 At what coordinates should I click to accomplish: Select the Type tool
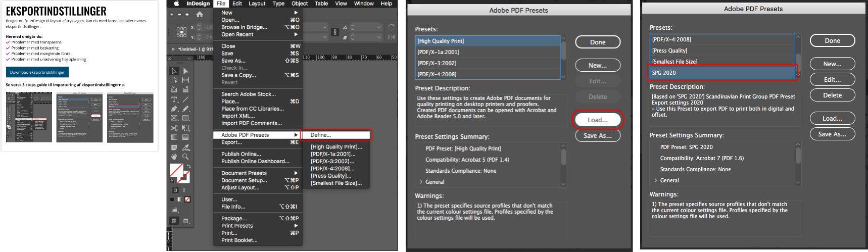(174, 99)
